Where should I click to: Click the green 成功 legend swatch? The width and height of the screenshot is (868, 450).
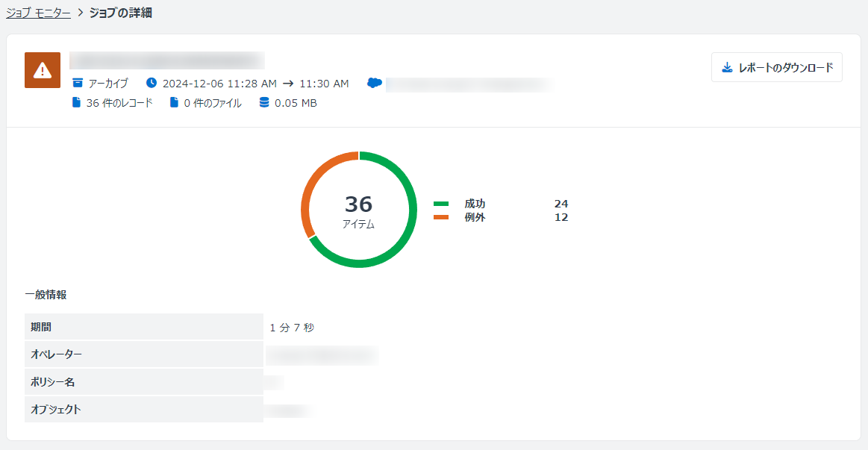[x=441, y=204]
